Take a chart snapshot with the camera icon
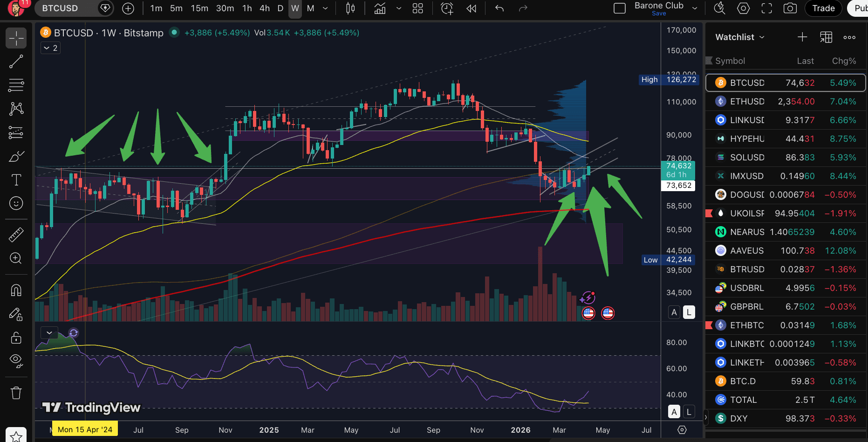The image size is (868, 442). pyautogui.click(x=790, y=8)
